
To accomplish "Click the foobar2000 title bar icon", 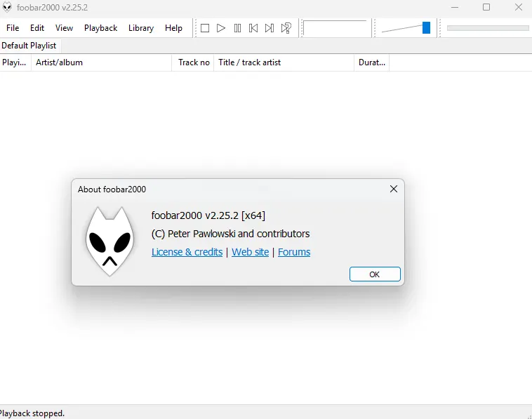I will pos(7,8).
